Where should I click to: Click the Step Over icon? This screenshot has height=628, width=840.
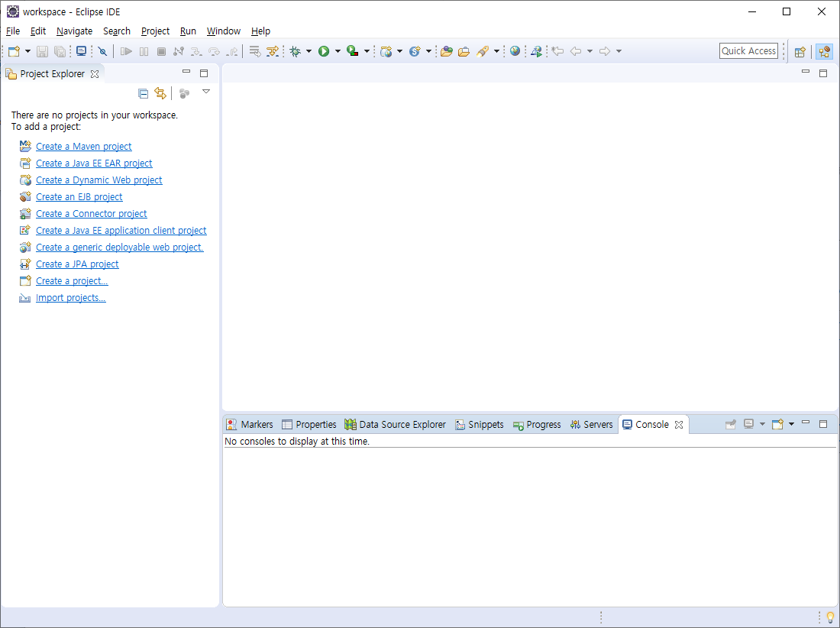[214, 51]
